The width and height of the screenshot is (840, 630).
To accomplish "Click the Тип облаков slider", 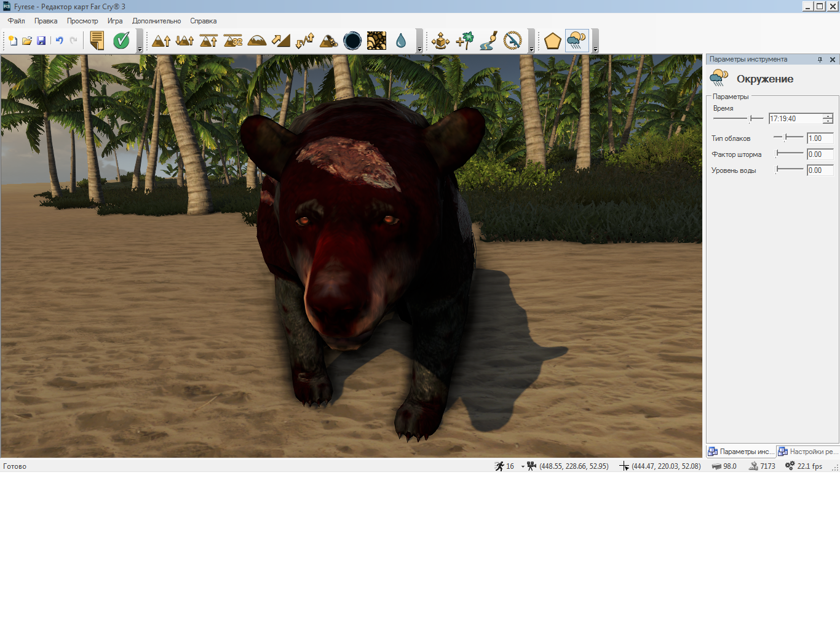I will click(788, 137).
